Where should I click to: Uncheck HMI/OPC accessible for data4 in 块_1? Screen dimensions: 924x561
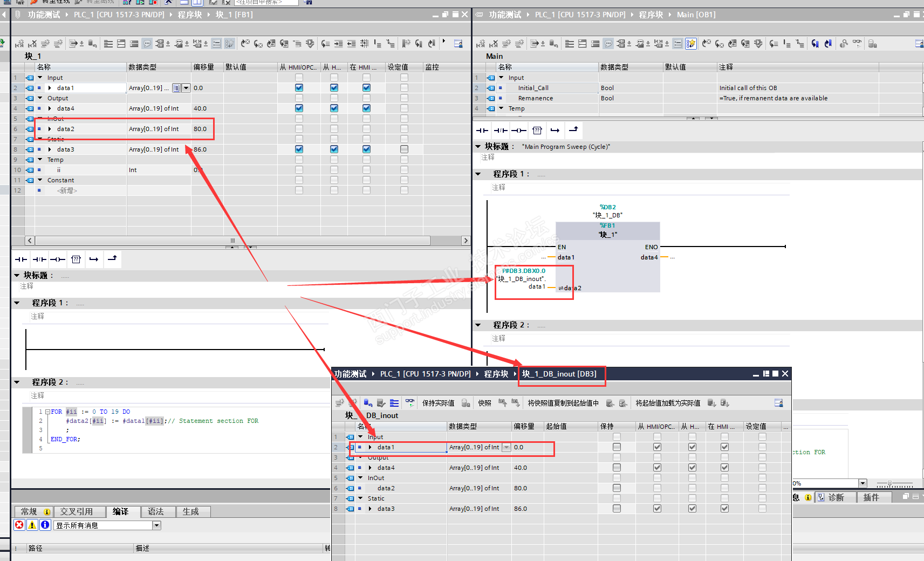coord(299,108)
